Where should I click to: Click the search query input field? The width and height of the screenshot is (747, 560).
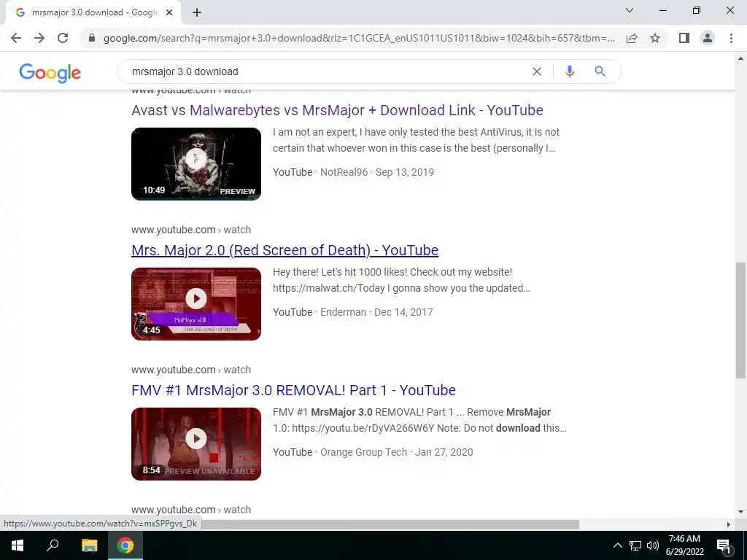click(x=329, y=71)
